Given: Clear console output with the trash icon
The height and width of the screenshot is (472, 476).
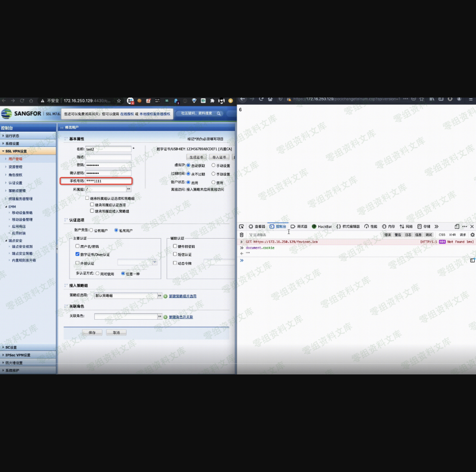Looking at the screenshot, I should tap(241, 235).
